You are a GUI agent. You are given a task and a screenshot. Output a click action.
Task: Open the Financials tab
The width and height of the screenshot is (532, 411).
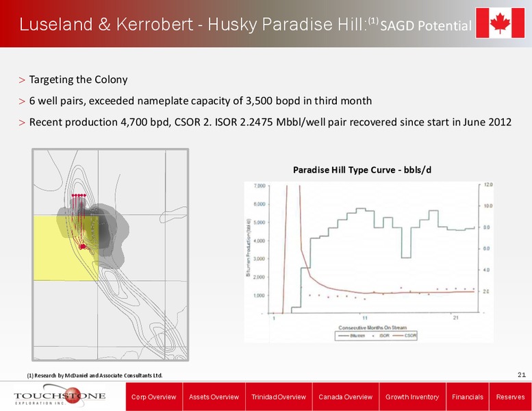(468, 397)
